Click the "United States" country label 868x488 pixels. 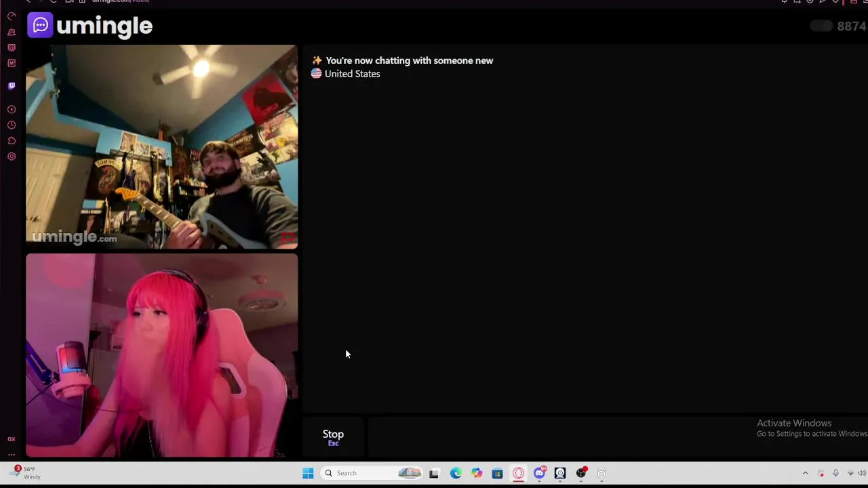point(352,74)
